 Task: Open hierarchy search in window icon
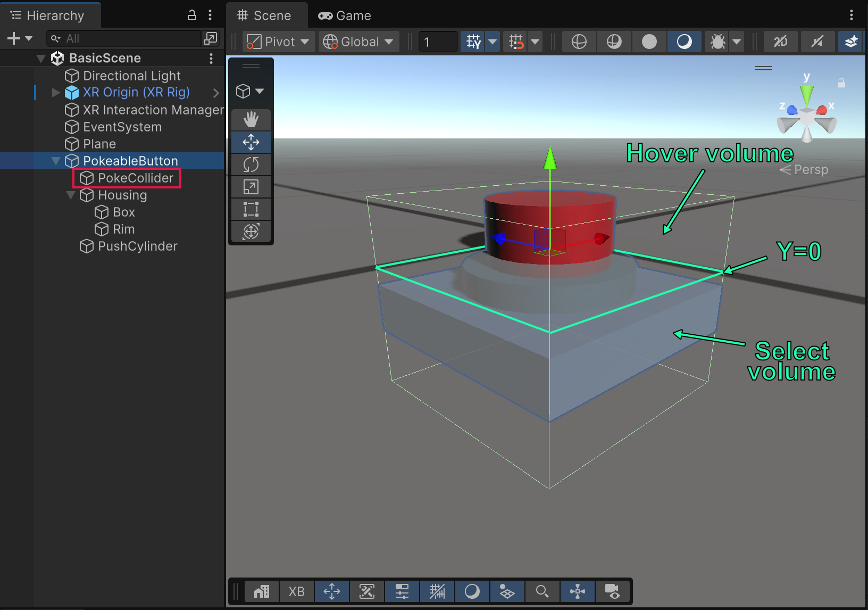(x=211, y=38)
